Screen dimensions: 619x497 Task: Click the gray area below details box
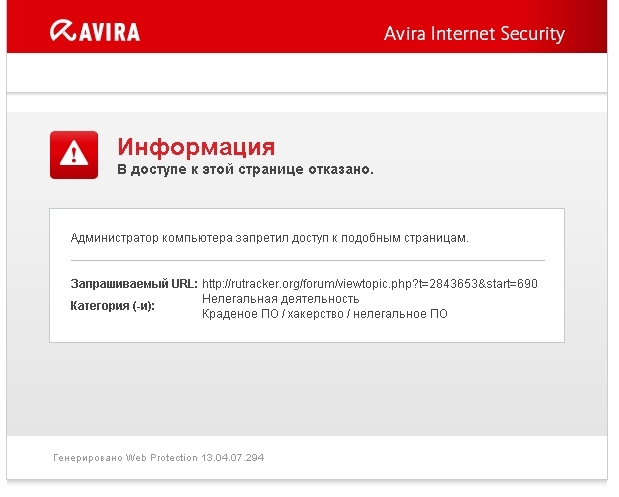pyautogui.click(x=307, y=389)
